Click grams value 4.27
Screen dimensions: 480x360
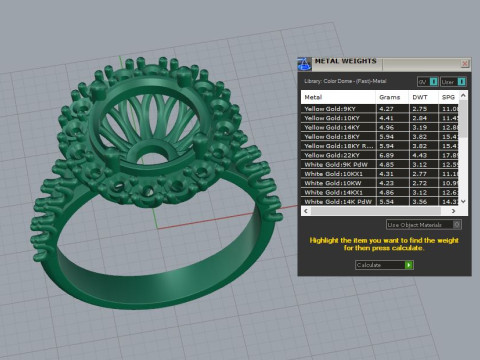(x=386, y=109)
